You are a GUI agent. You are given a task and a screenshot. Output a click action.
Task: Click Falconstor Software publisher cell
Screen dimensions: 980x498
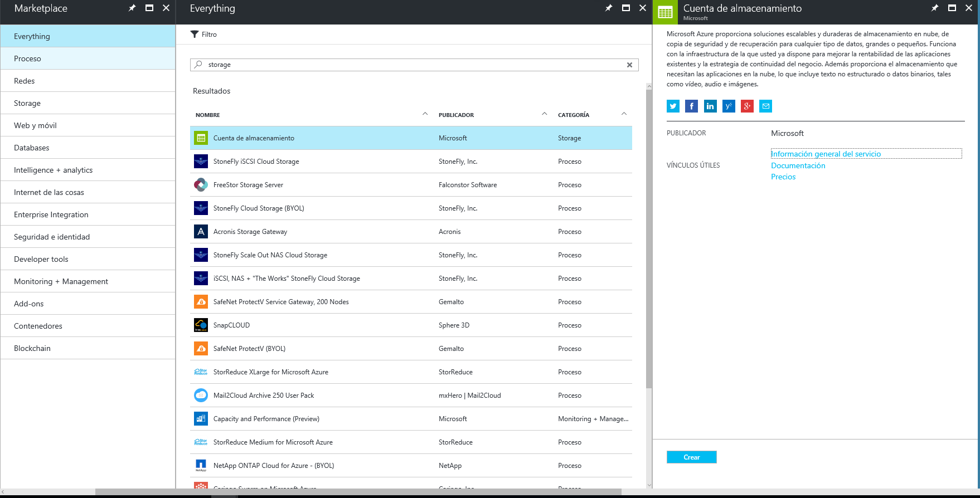[468, 185]
